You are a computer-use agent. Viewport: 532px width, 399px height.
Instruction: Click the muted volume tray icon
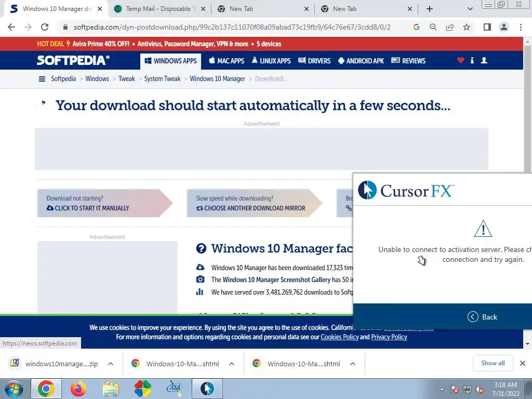(480, 390)
